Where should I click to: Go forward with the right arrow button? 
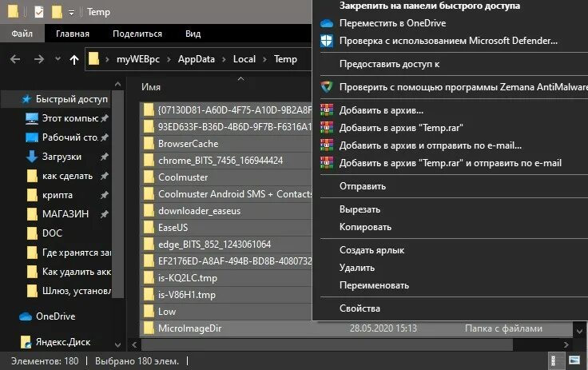(x=39, y=59)
